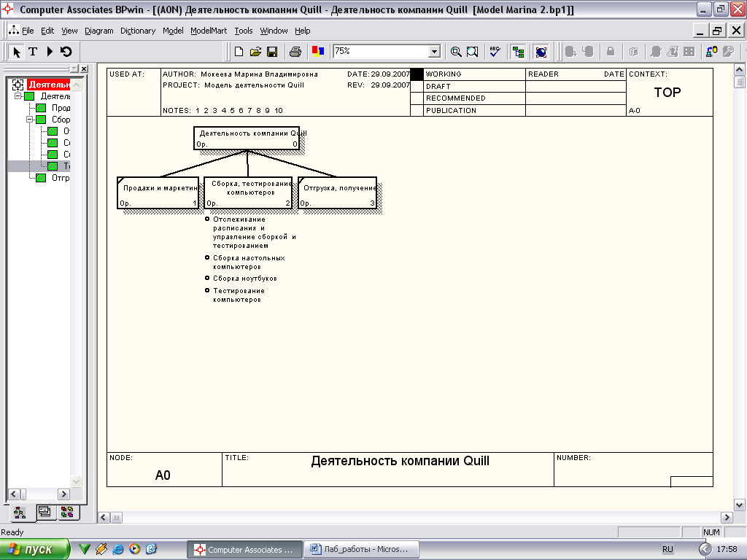
Task: Collapse the top-level Деятель tree node
Action: click(x=18, y=96)
